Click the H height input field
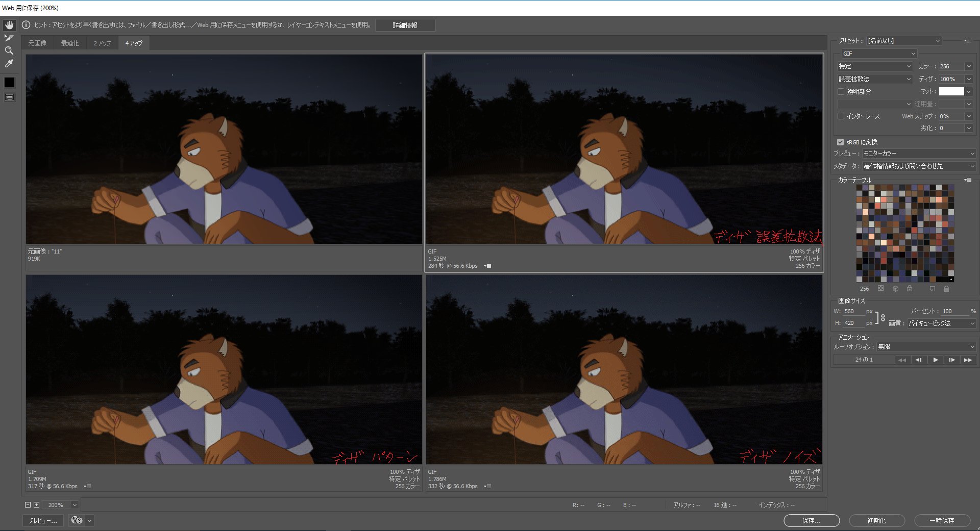980x531 pixels. 853,323
